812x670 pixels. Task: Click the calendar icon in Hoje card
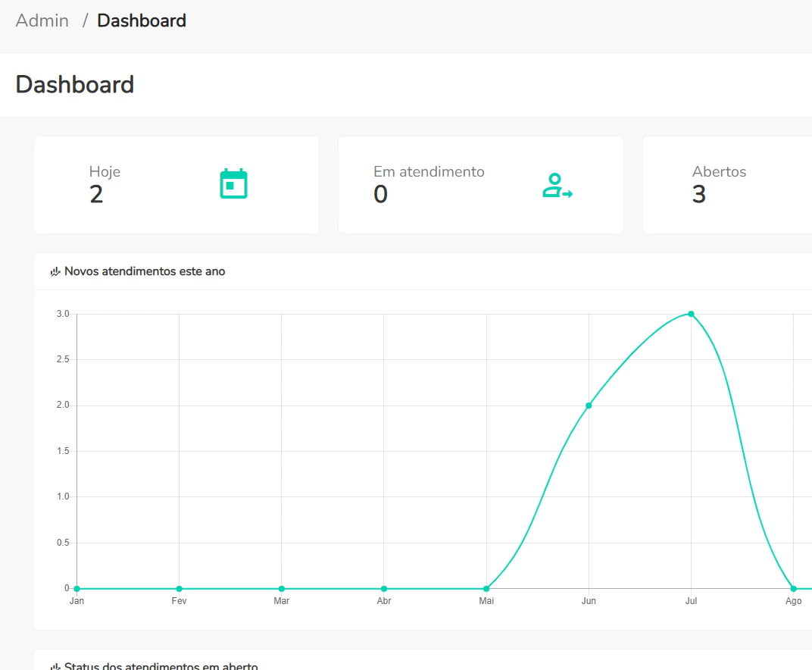click(x=233, y=184)
